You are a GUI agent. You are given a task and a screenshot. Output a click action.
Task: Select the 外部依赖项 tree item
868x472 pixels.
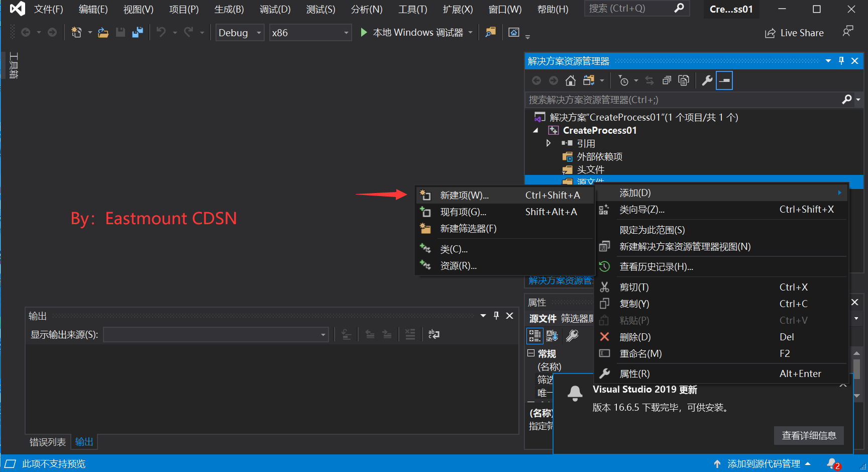click(x=600, y=157)
